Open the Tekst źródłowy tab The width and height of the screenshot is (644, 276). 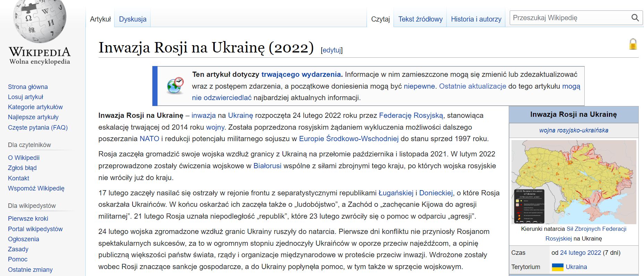(x=420, y=19)
